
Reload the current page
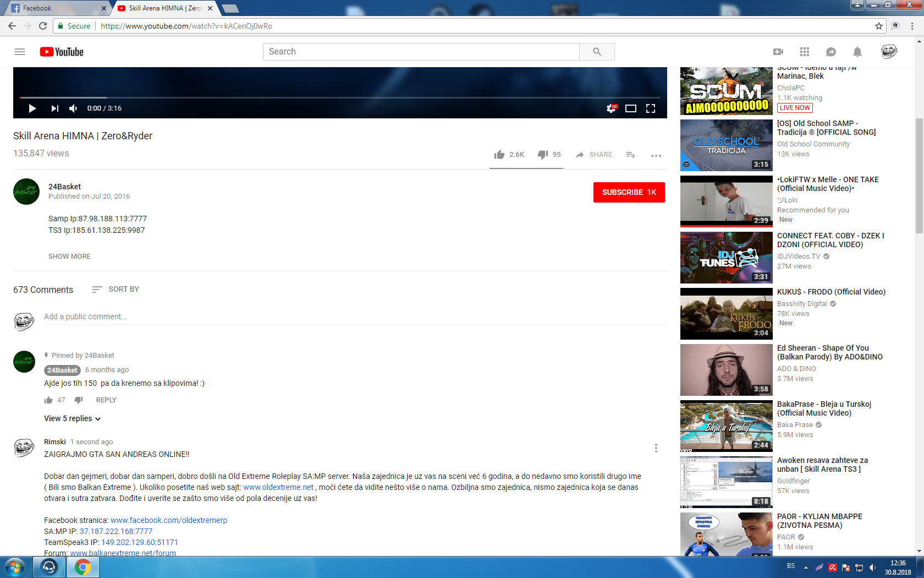click(x=43, y=26)
